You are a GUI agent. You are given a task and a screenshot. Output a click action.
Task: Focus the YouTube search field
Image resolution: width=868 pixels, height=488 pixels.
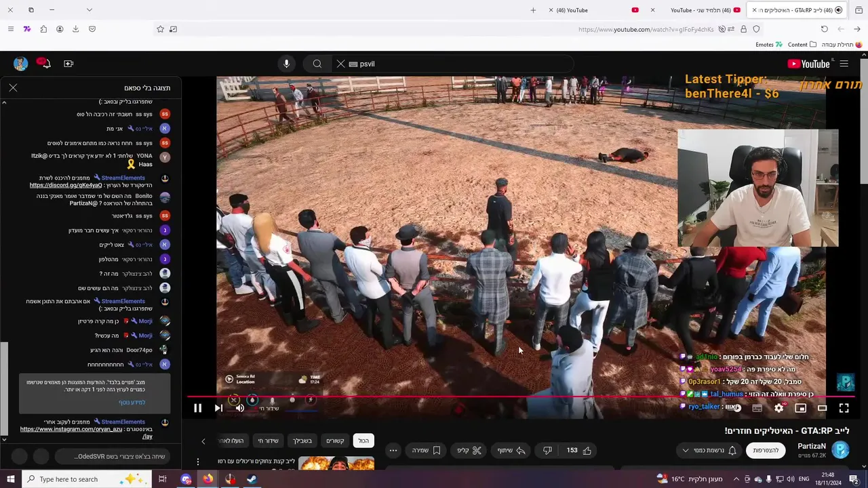461,64
